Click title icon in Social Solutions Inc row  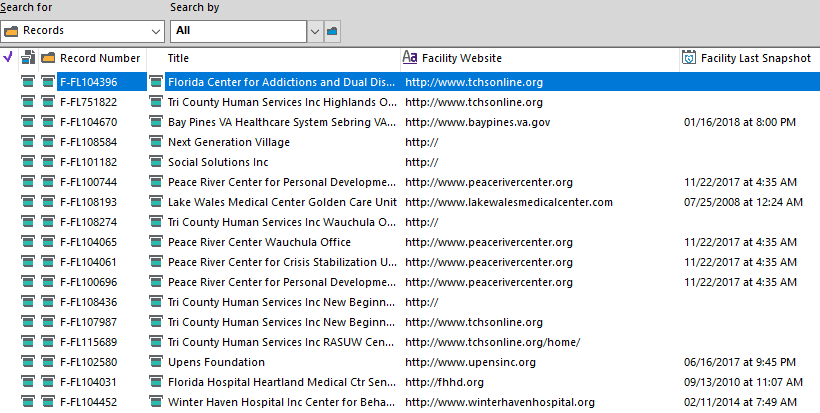[156, 162]
